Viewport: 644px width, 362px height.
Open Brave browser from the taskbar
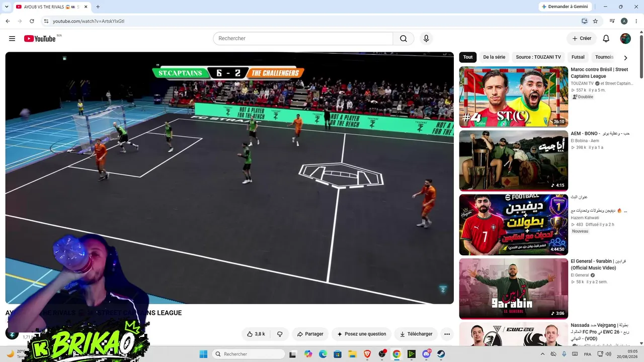[x=367, y=354]
